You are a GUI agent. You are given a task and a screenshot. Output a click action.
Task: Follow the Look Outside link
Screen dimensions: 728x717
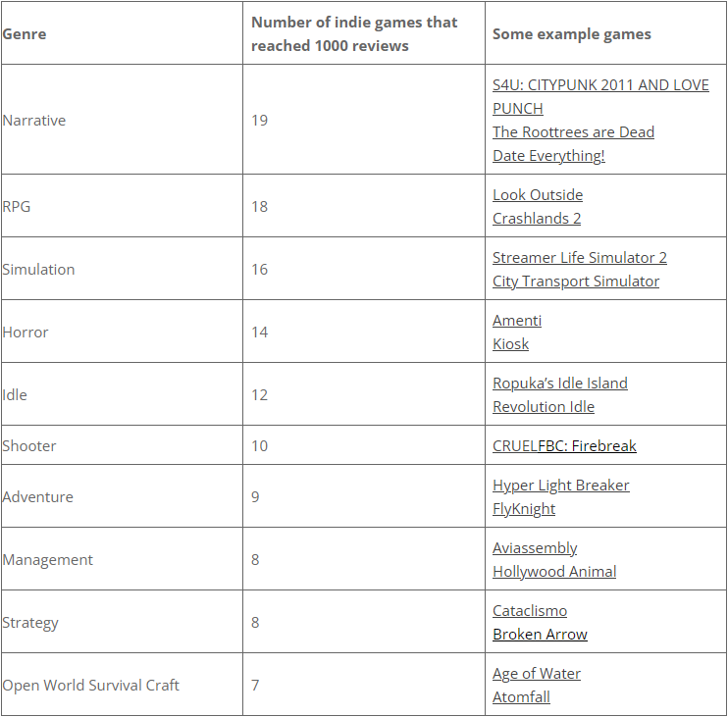(x=538, y=195)
